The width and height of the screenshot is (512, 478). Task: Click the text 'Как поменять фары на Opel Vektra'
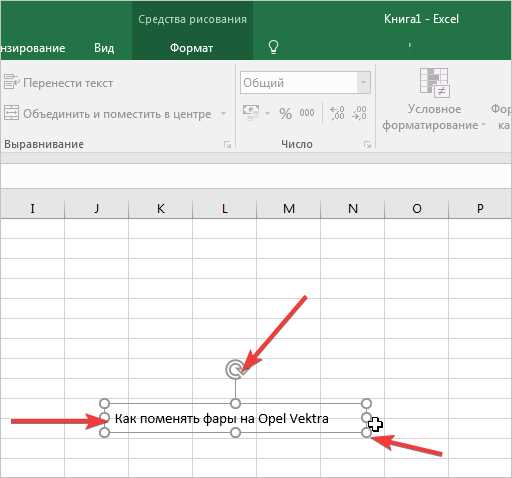pos(222,418)
